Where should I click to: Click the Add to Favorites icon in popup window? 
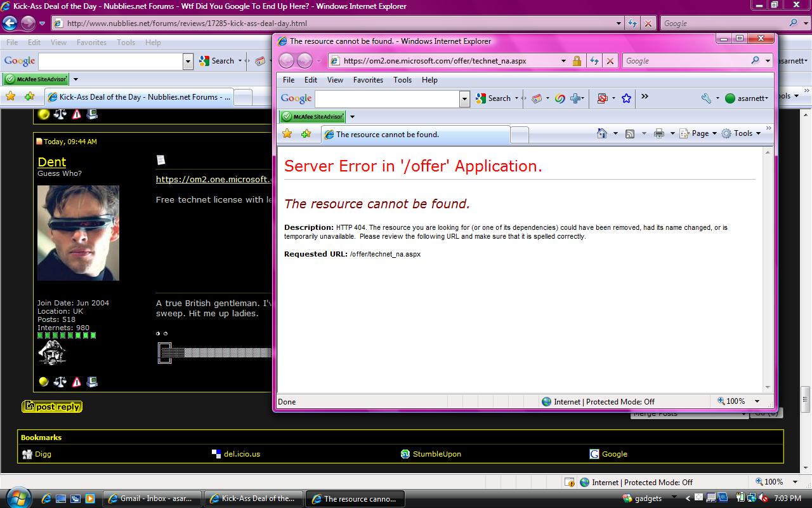[306, 134]
